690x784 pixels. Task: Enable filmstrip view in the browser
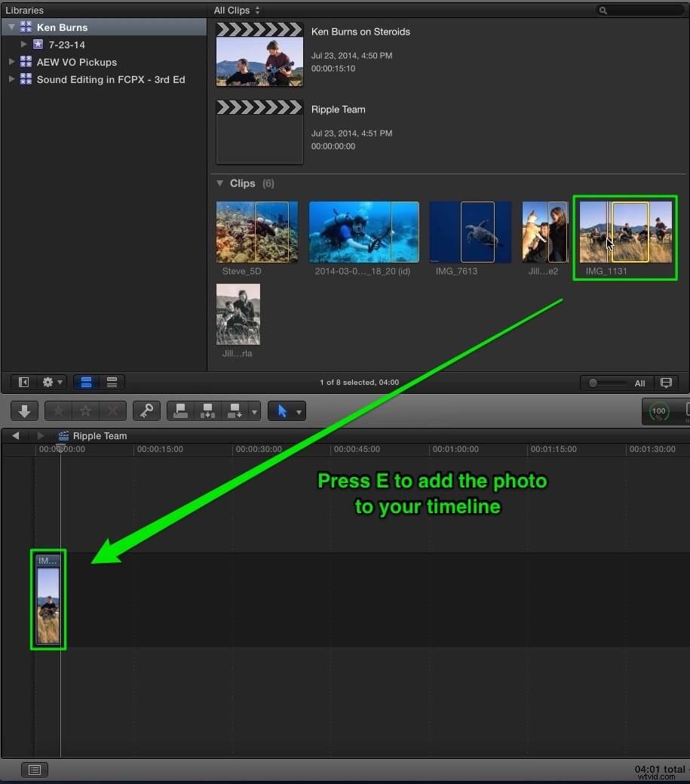(86, 382)
